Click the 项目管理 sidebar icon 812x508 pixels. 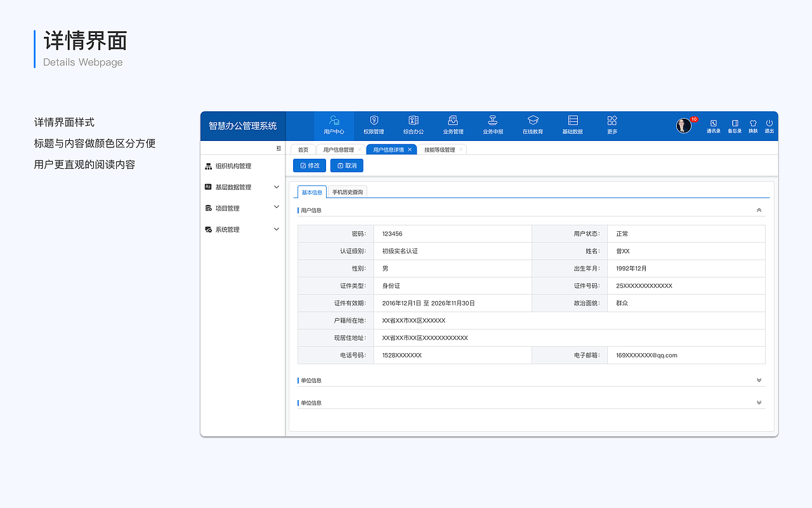click(x=208, y=208)
